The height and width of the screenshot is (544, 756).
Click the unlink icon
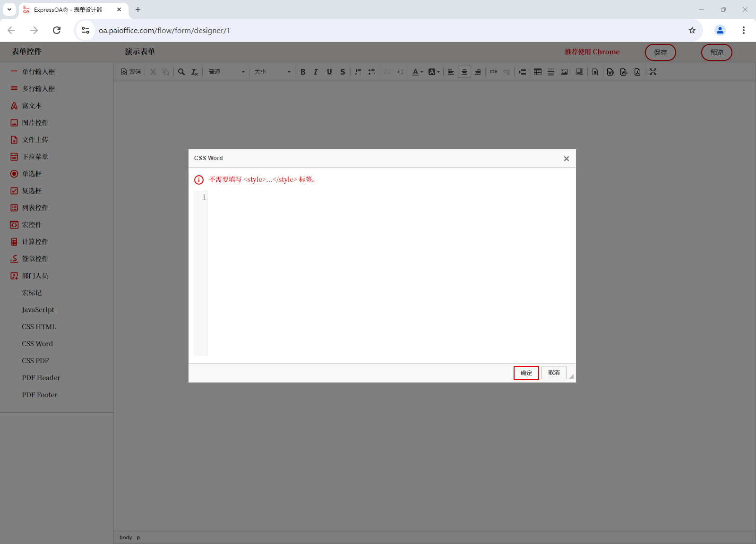[507, 72]
